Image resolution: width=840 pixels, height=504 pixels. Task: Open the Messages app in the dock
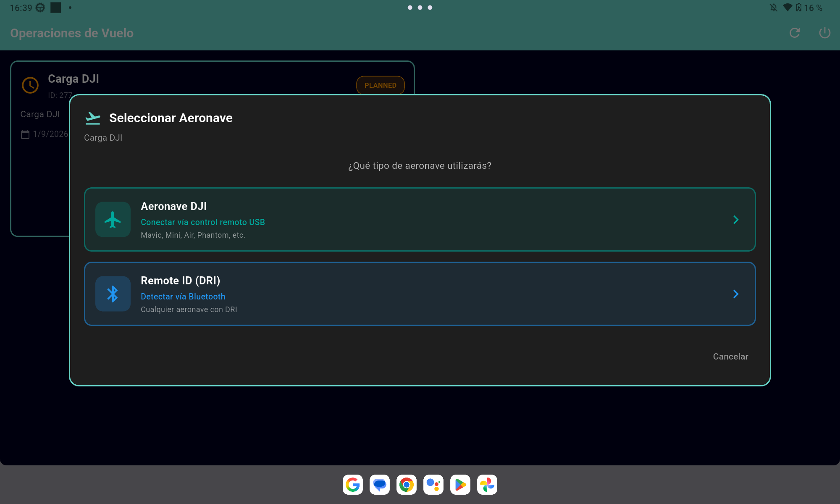coord(380,485)
